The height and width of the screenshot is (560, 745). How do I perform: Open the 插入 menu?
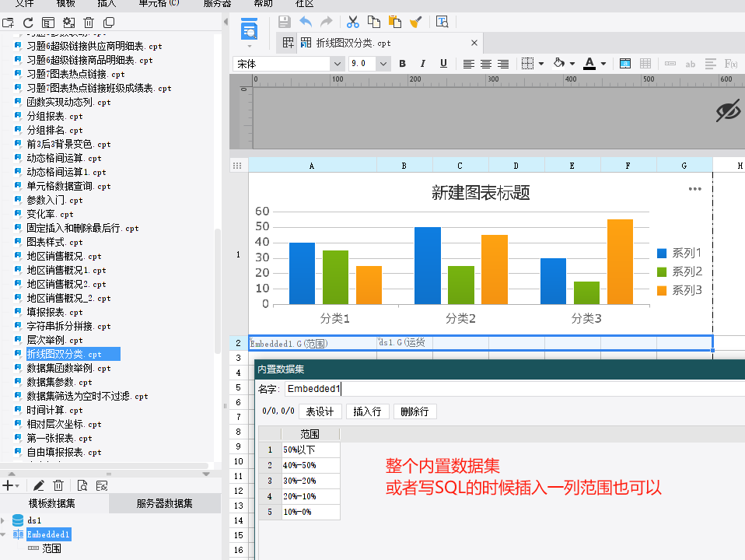coord(107,4)
